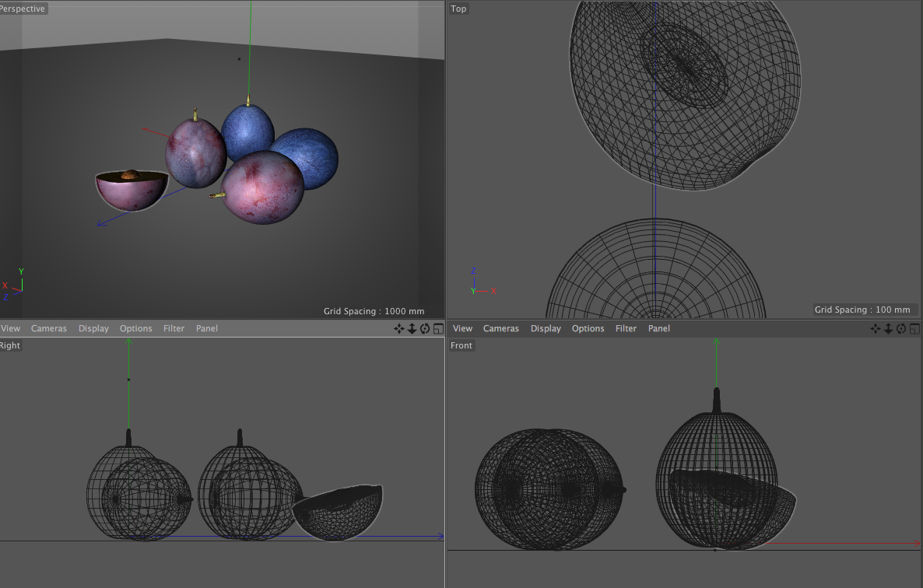The image size is (923, 588).
Task: Click the pan camera icon in Front viewport
Action: (x=876, y=329)
